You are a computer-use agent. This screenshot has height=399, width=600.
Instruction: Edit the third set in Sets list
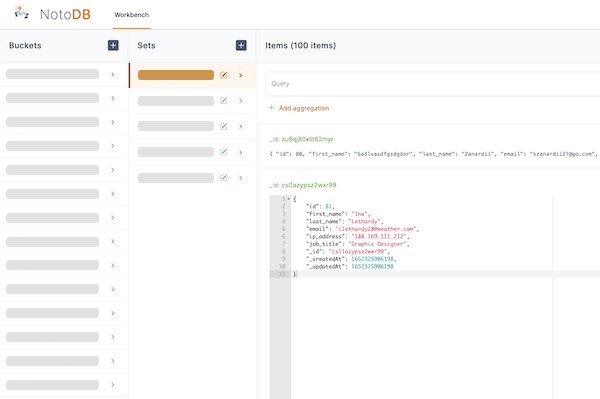pyautogui.click(x=224, y=126)
